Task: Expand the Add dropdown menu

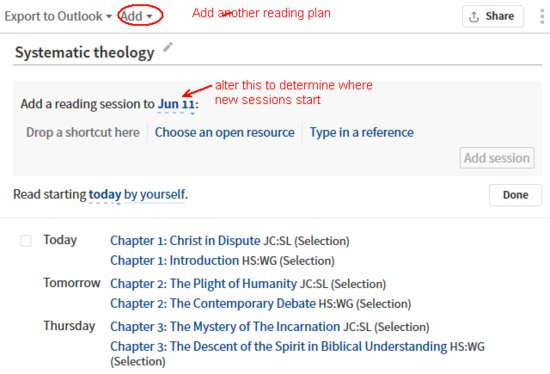Action: tap(136, 16)
